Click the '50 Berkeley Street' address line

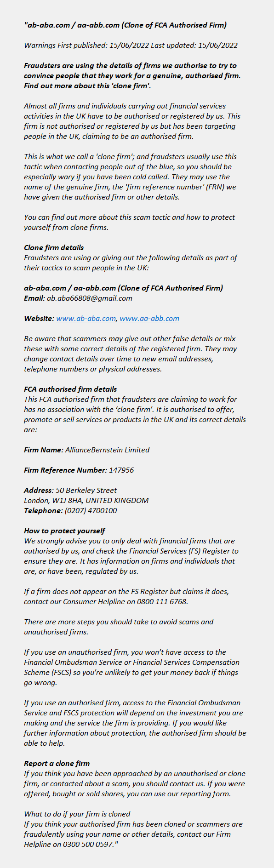(86, 490)
